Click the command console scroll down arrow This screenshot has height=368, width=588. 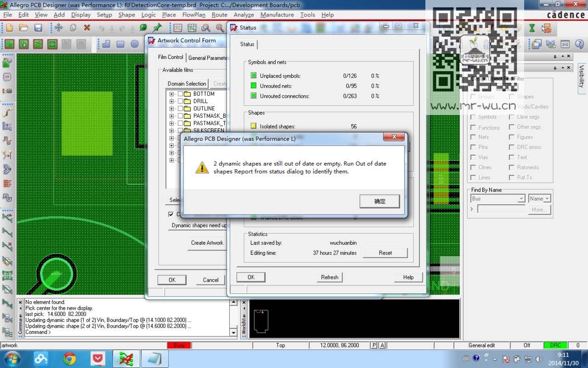click(x=233, y=333)
